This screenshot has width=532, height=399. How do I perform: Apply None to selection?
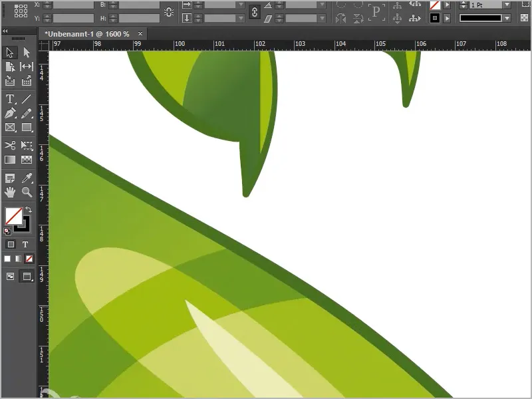point(29,259)
